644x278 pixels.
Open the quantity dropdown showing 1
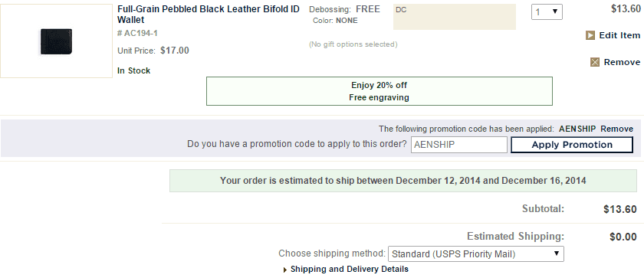(x=547, y=12)
